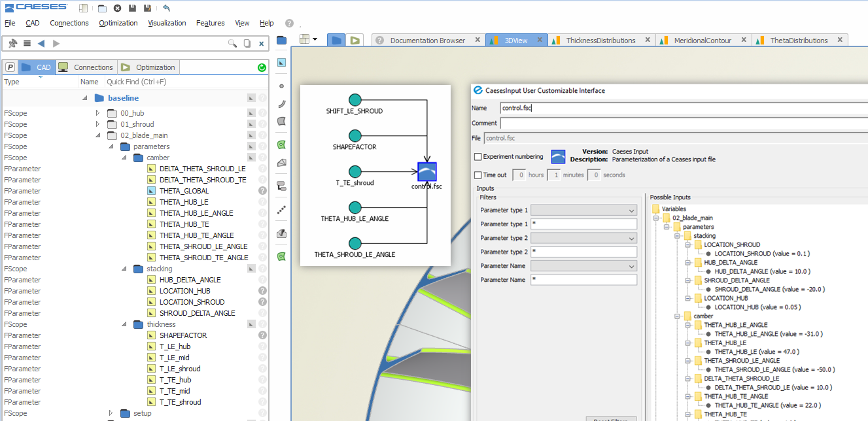Image resolution: width=868 pixels, height=421 pixels.
Task: Click the undo arrow in the title toolbar
Action: click(x=166, y=8)
